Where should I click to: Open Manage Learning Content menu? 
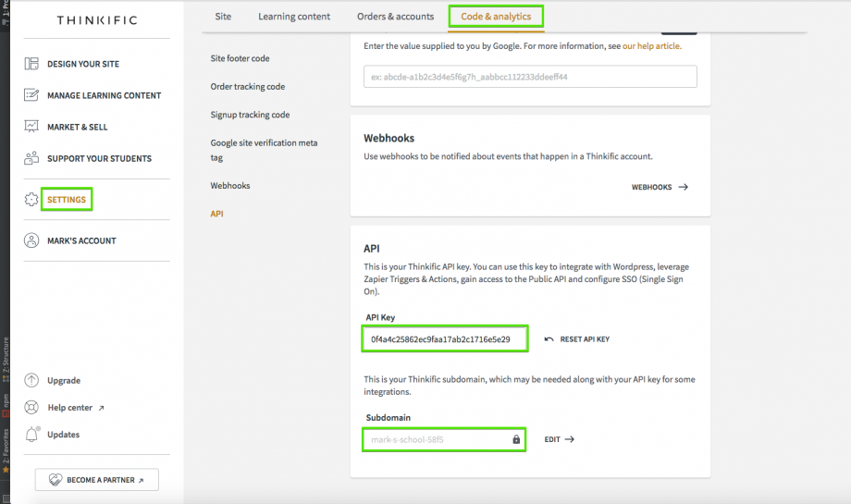(105, 95)
